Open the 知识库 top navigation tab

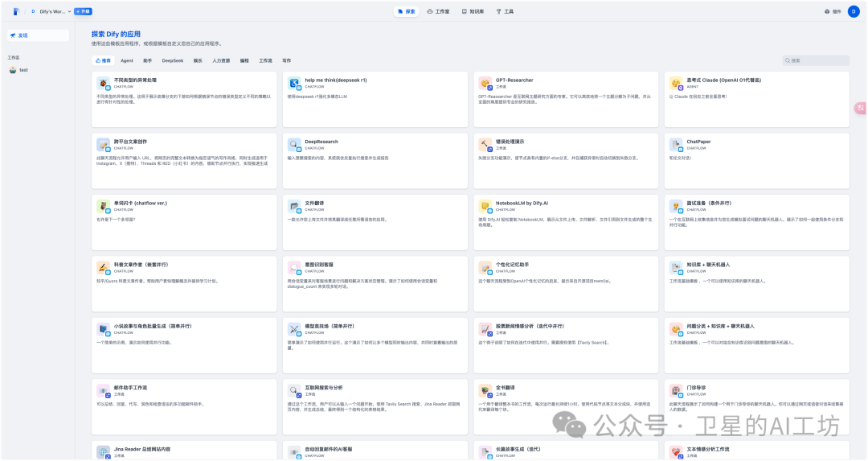[x=473, y=11]
